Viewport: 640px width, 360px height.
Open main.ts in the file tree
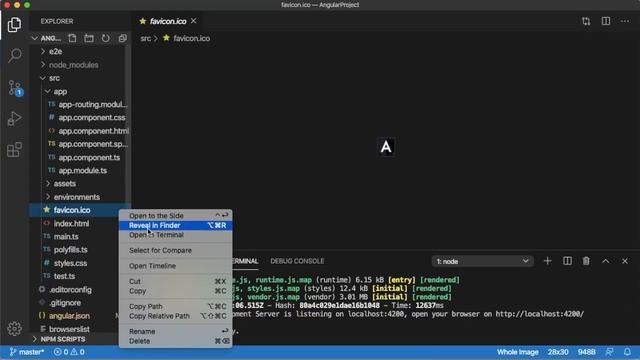[x=66, y=237]
